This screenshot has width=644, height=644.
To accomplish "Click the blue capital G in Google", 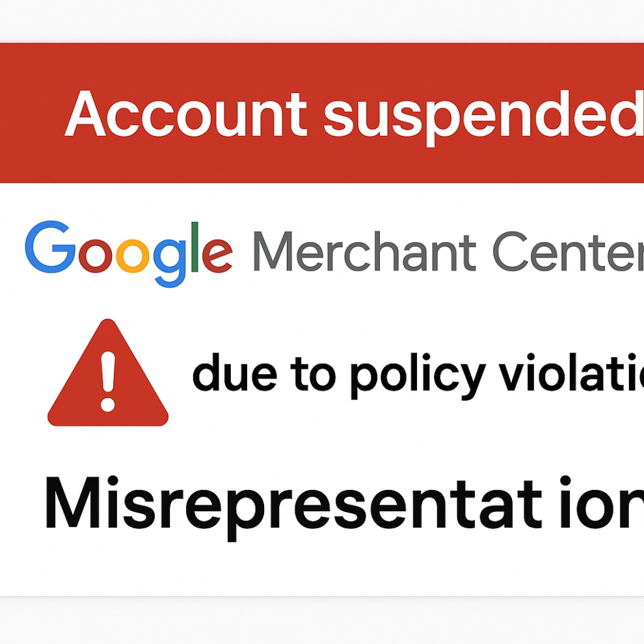I will tap(50, 247).
